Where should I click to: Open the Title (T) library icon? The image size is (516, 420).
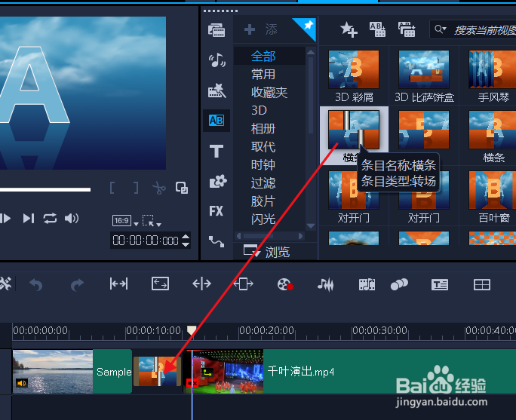[217, 151]
